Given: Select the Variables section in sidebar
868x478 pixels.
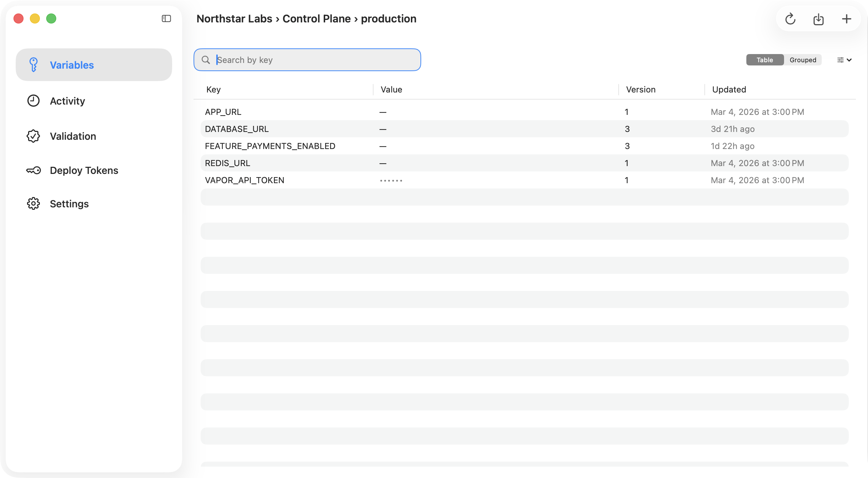Looking at the screenshot, I should pos(72,65).
